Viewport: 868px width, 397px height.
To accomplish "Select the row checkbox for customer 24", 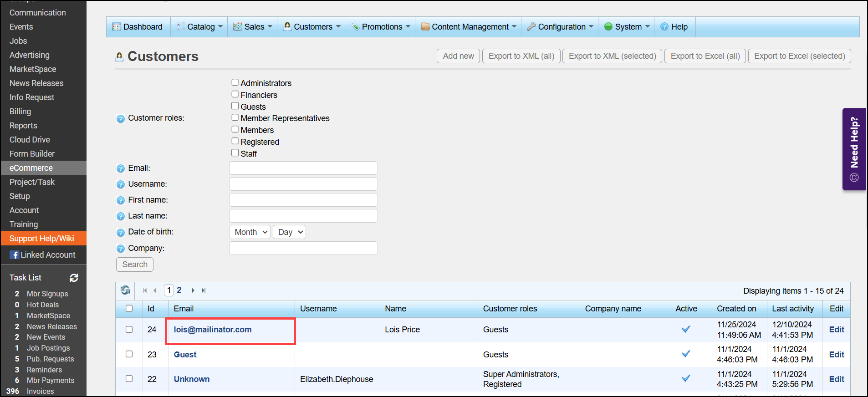I will (x=129, y=329).
